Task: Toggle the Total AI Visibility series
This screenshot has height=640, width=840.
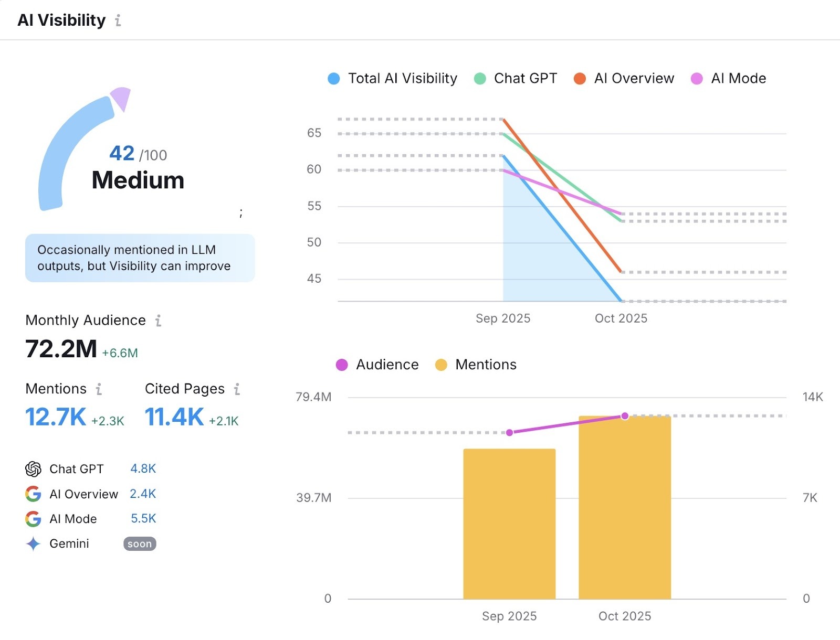Action: click(393, 78)
